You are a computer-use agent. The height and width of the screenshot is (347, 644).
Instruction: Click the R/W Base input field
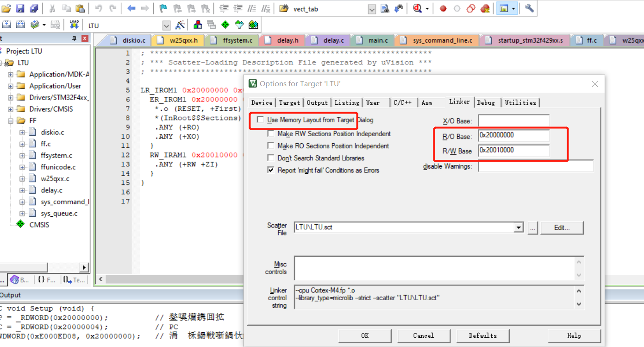click(513, 150)
